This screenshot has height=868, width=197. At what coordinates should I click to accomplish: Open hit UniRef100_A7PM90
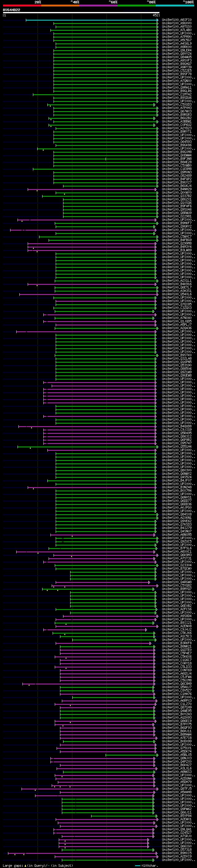176,37
